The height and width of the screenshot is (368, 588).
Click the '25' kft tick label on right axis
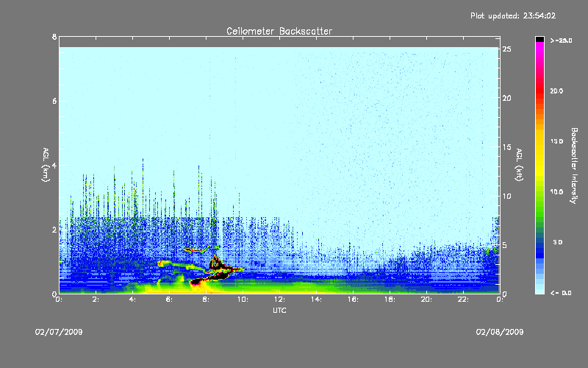tap(506, 49)
